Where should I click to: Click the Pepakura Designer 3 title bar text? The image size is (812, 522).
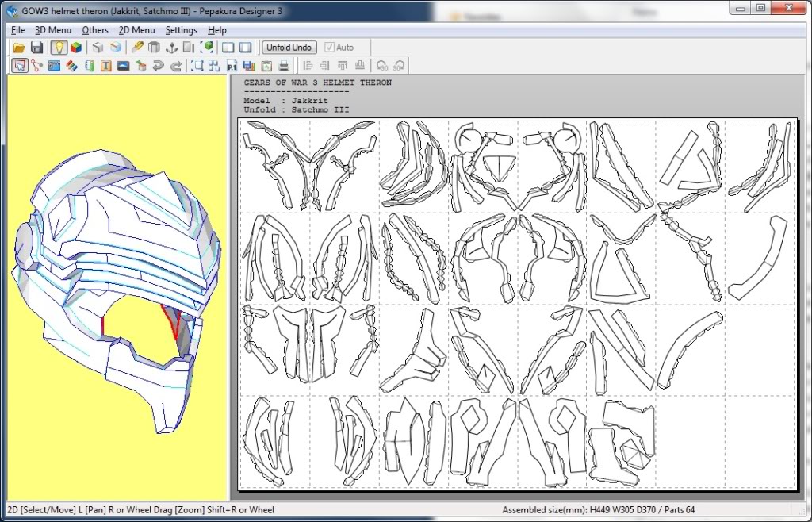pyautogui.click(x=151, y=11)
